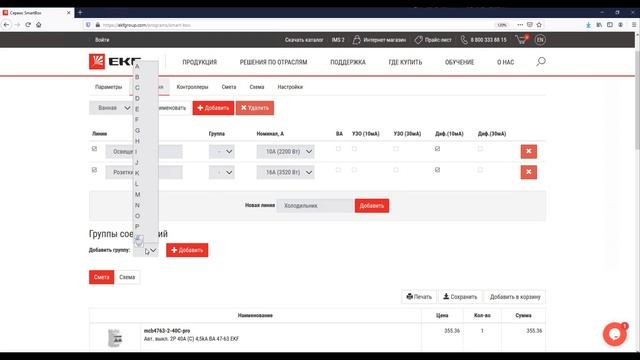Open the Ванная room dropdown
The width and height of the screenshot is (640, 360).
point(111,108)
